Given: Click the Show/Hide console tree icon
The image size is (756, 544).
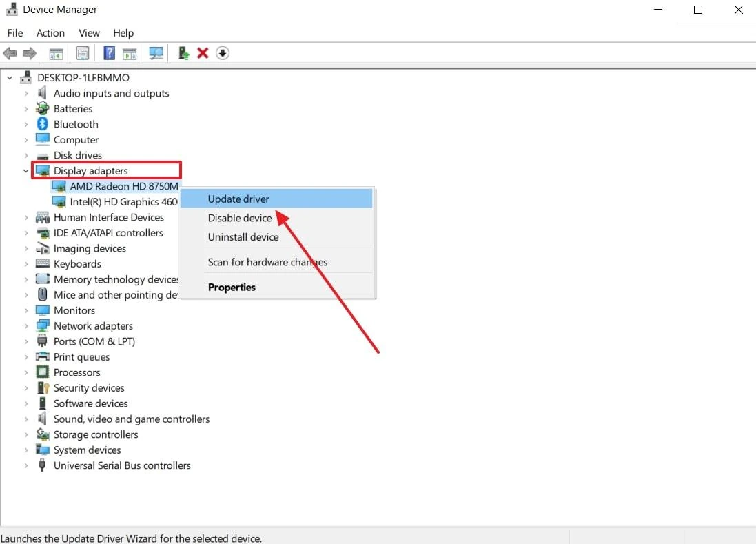Looking at the screenshot, I should 57,53.
